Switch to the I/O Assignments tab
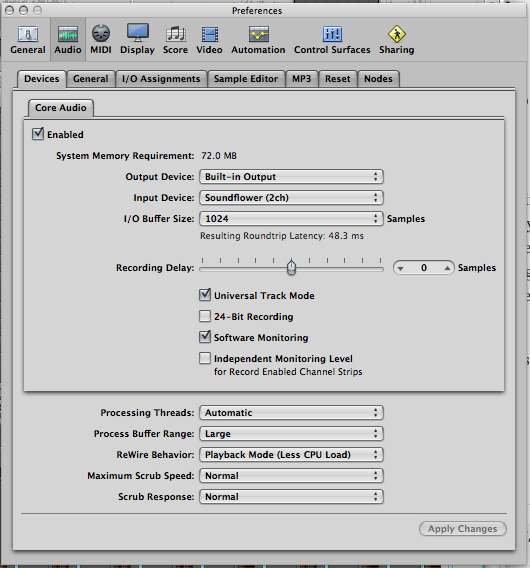The height and width of the screenshot is (568, 530). [x=161, y=79]
